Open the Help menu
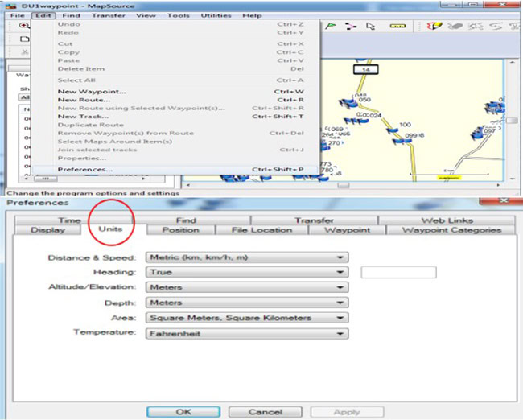523x420 pixels. pyautogui.click(x=252, y=15)
